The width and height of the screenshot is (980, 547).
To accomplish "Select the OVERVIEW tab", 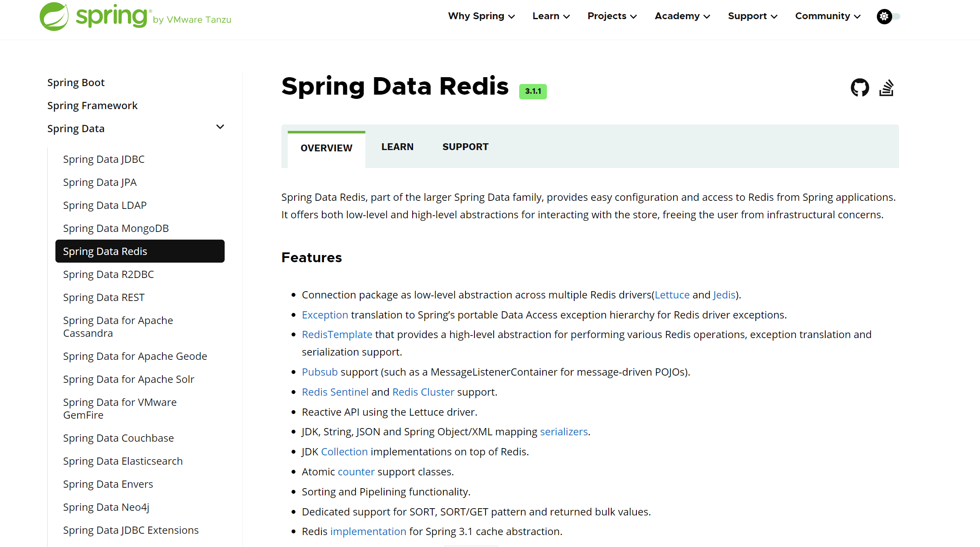I will tap(326, 148).
